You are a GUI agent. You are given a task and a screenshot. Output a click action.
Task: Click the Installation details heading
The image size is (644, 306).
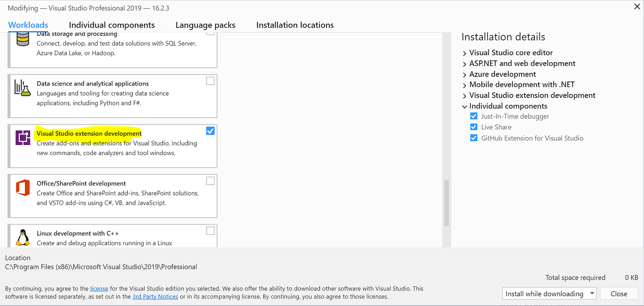503,37
